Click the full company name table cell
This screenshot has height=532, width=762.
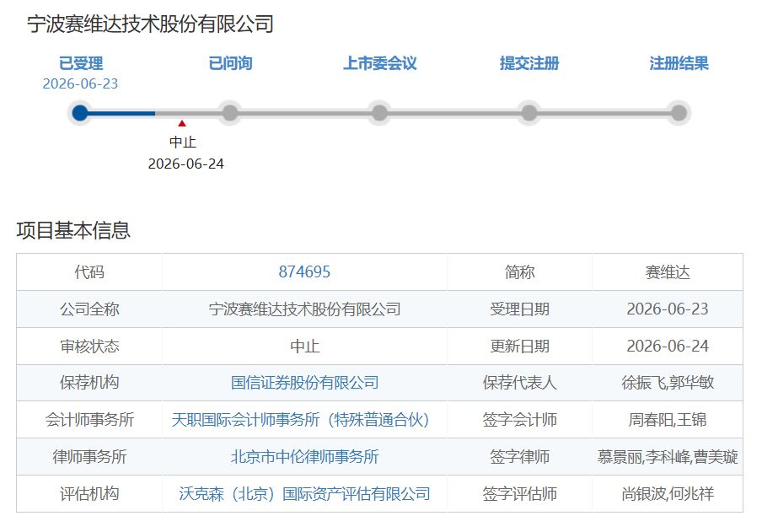[x=304, y=309]
